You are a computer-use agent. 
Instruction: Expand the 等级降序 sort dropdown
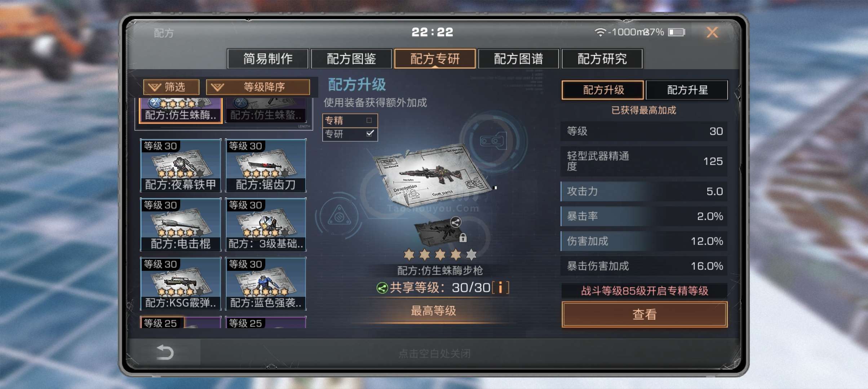[x=258, y=87]
